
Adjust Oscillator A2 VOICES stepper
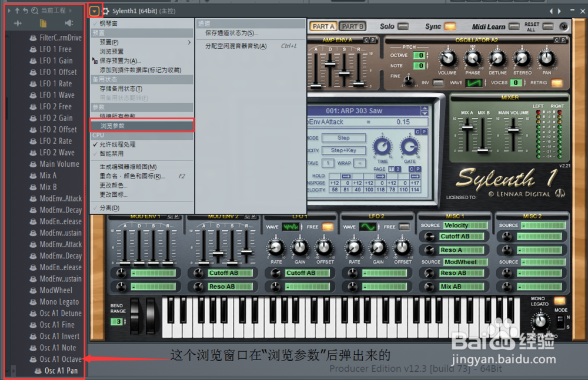(524, 83)
